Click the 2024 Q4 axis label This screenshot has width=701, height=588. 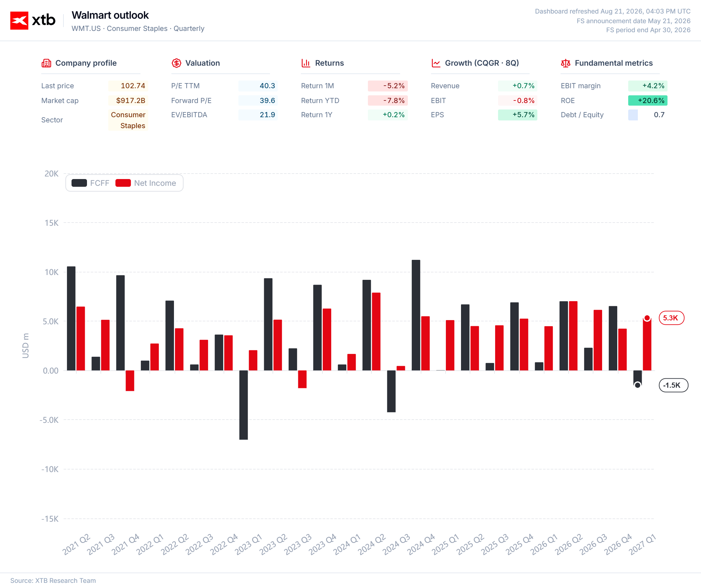click(x=421, y=544)
